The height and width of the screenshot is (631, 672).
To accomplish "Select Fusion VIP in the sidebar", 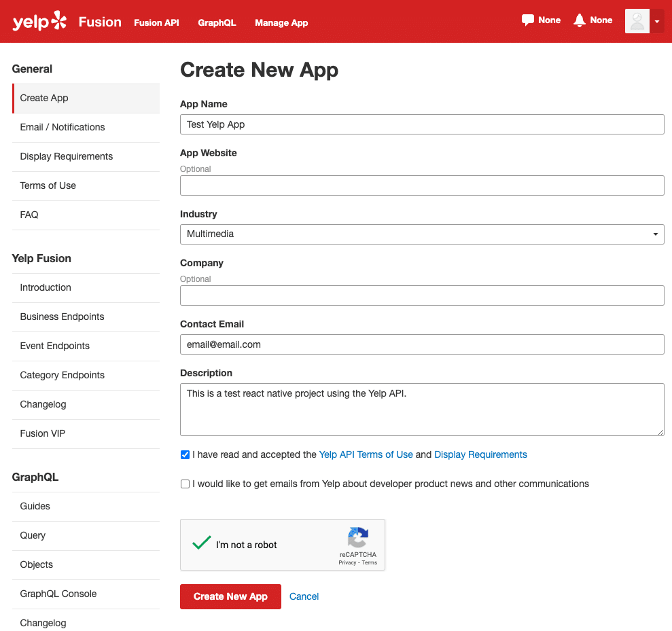I will (43, 433).
